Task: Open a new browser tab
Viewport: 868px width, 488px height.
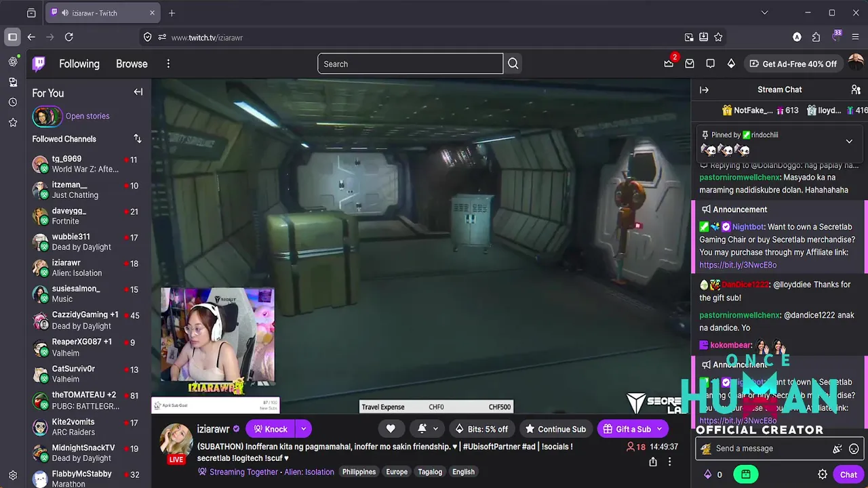Action: (x=172, y=13)
